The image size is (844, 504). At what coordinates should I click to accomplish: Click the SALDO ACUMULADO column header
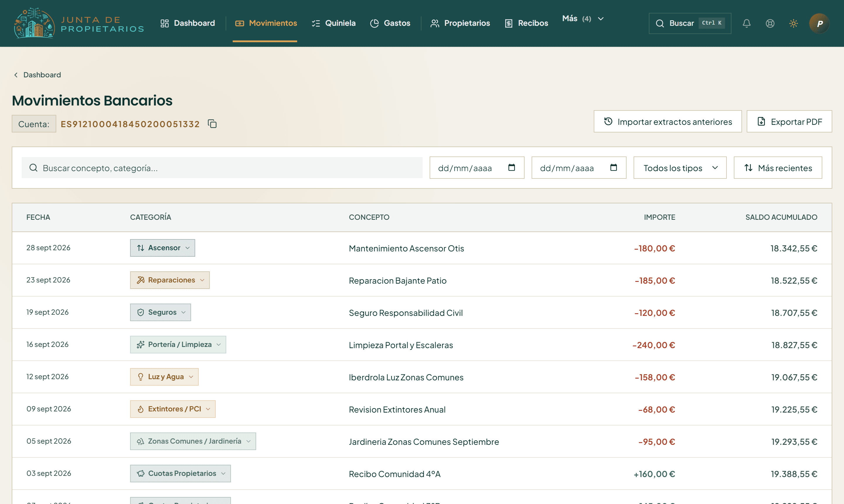point(781,217)
